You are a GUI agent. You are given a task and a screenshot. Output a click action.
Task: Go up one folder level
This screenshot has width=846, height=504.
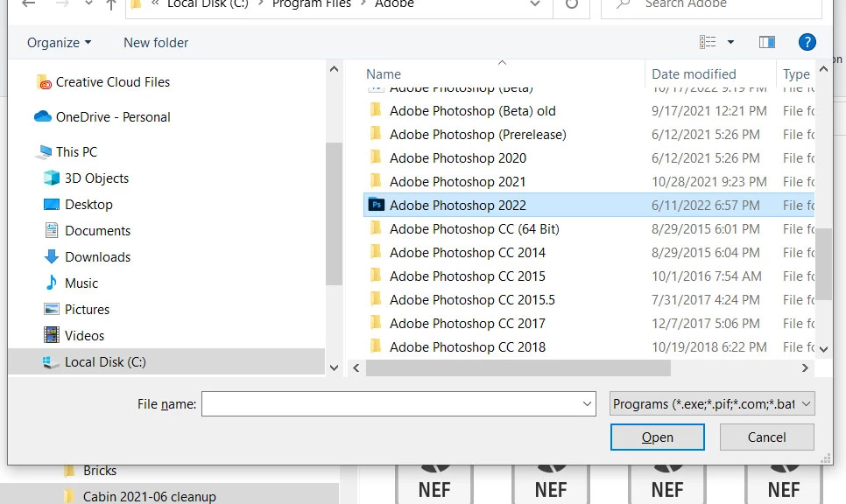tap(111, 4)
